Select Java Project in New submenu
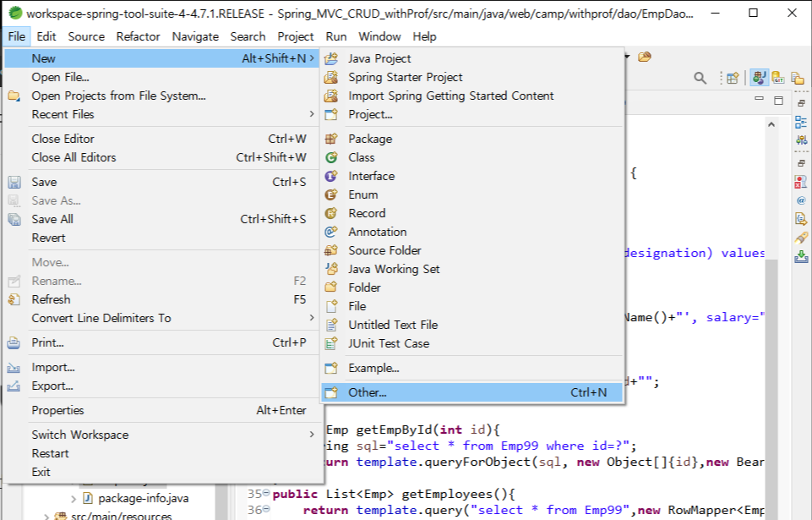 coord(471,58)
